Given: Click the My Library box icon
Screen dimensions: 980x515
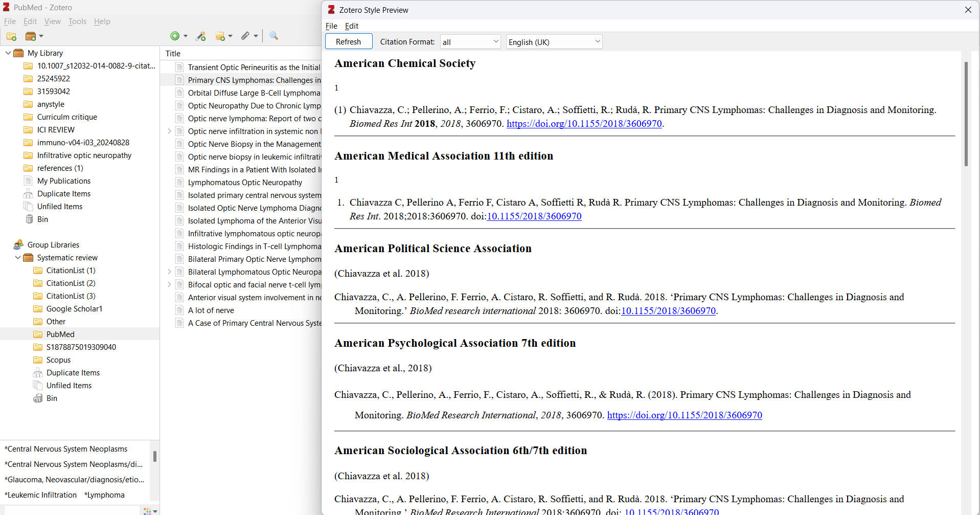Looking at the screenshot, I should click(x=19, y=53).
